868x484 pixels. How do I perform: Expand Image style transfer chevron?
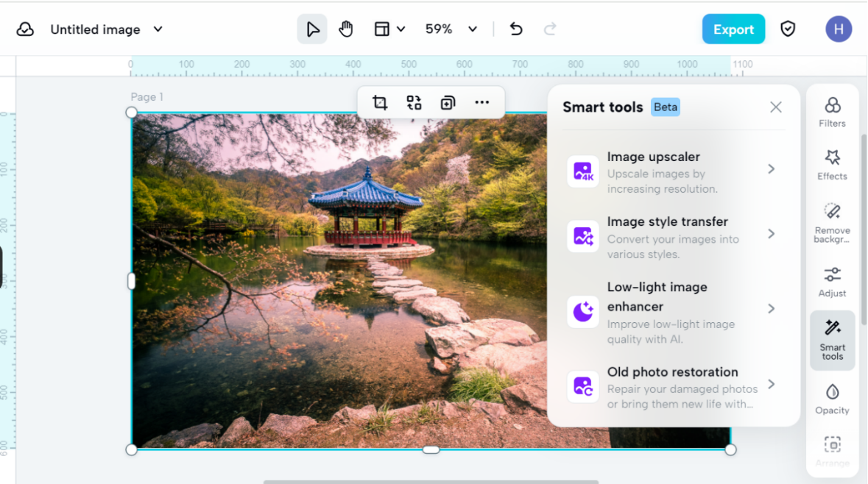(771, 234)
